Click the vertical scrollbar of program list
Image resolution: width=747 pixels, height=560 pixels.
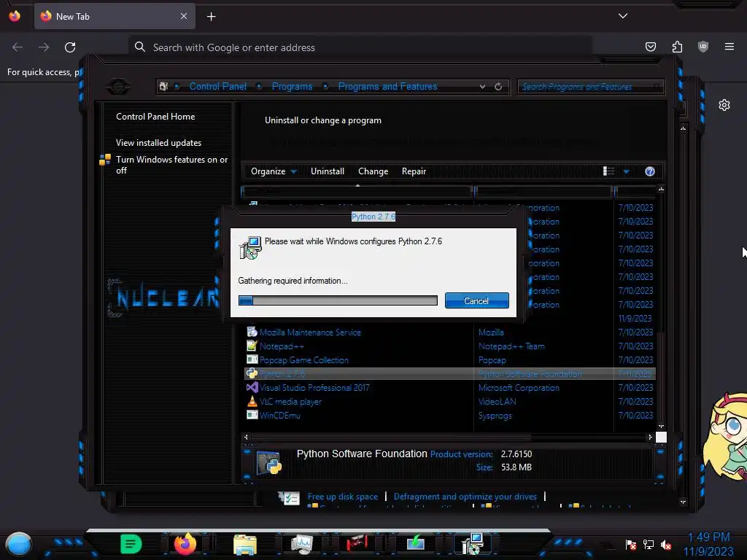click(x=661, y=308)
